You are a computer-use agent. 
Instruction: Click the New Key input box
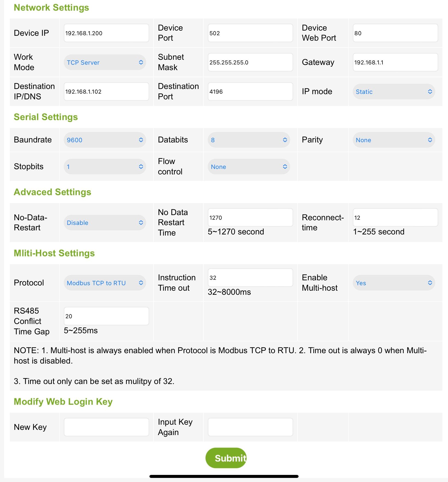106,427
